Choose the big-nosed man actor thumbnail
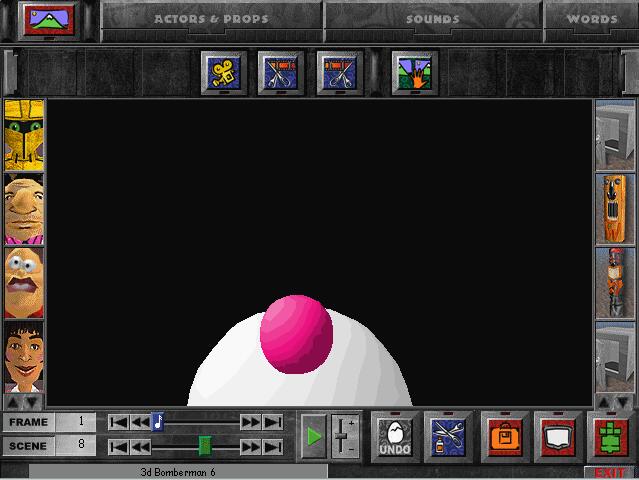 click(24, 209)
